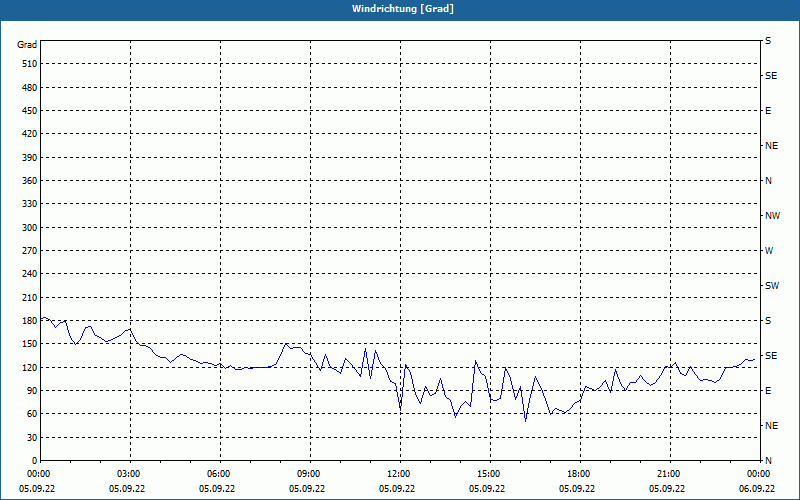
Task: Click the 15:00 time label
Action: pyautogui.click(x=487, y=473)
